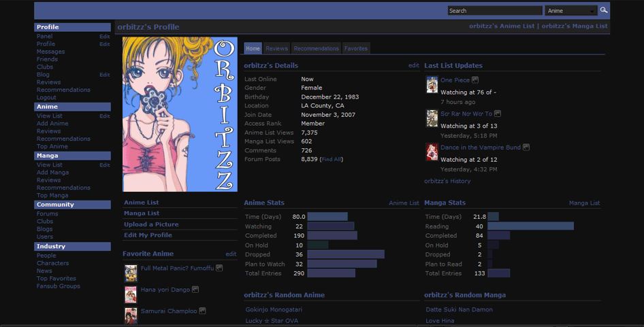The width and height of the screenshot is (644, 327).
Task: Click the manga Reading stats bar
Action: (x=530, y=226)
